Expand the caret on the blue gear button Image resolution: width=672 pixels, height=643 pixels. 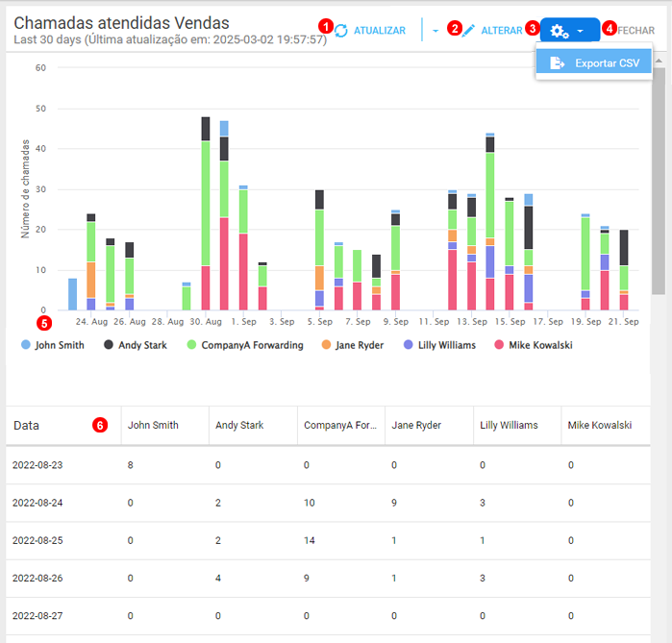click(x=581, y=32)
